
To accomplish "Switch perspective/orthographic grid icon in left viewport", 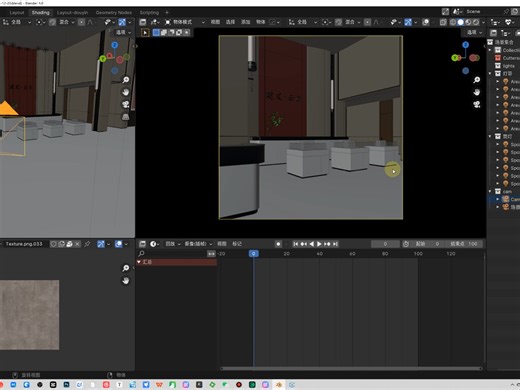I will tap(125, 117).
